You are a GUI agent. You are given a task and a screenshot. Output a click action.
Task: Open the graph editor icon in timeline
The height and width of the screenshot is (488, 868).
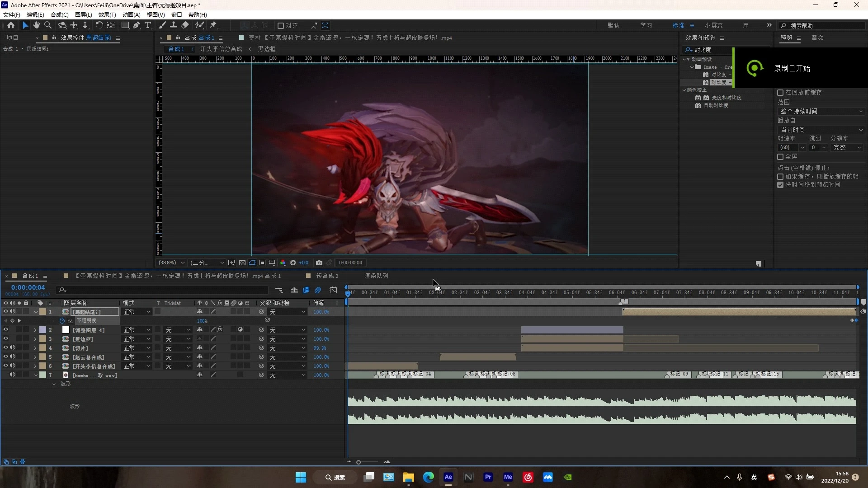tap(333, 290)
